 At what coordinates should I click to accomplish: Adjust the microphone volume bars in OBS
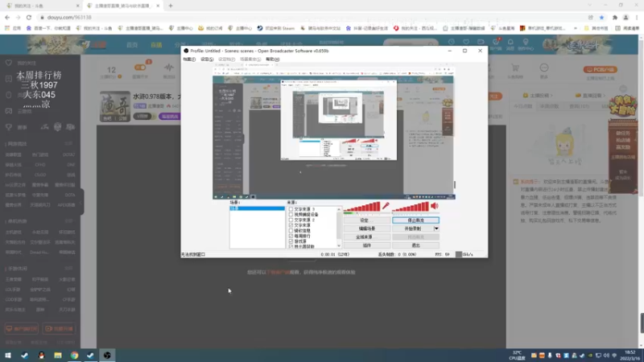click(361, 207)
